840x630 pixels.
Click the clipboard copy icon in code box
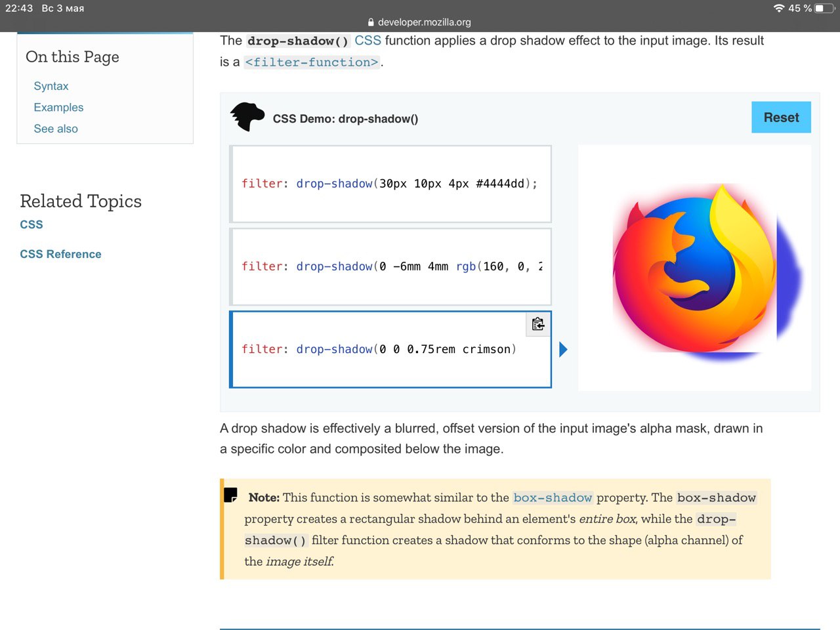point(538,324)
